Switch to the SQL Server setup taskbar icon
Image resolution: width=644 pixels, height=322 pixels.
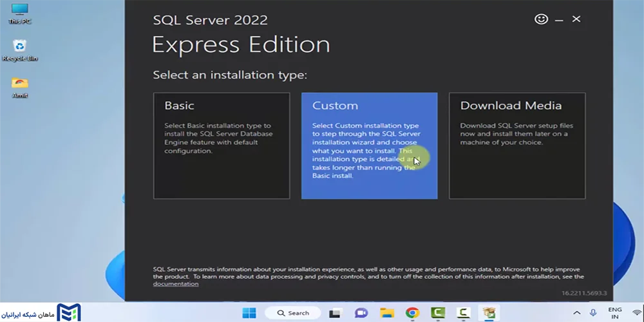(489, 314)
